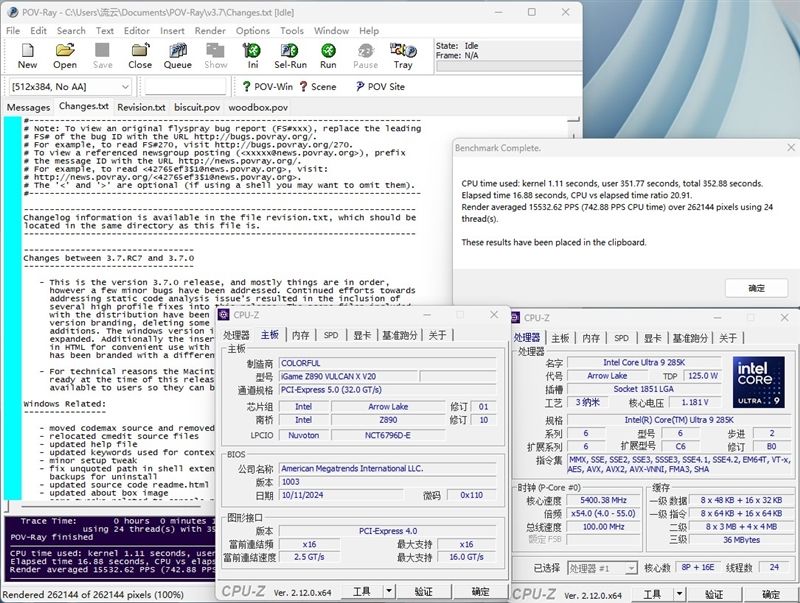This screenshot has width=800, height=603.
Task: Select the Messages tab in POV-Ray
Action: (28, 107)
